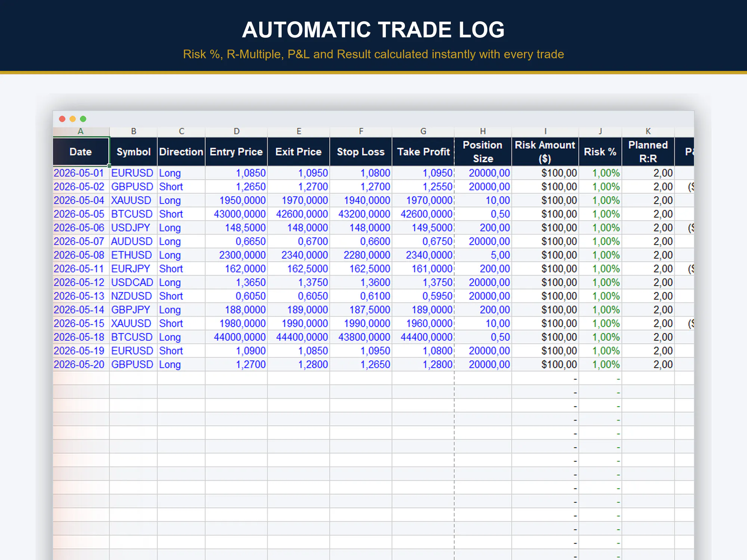
Task: Select the date cell 2026-05-01
Action: [81, 173]
